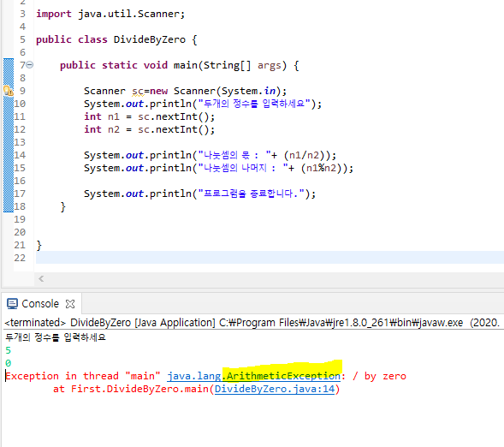Click the class name DivideByZero in declaration
Viewport: 504px width, 447px height.
(150, 39)
